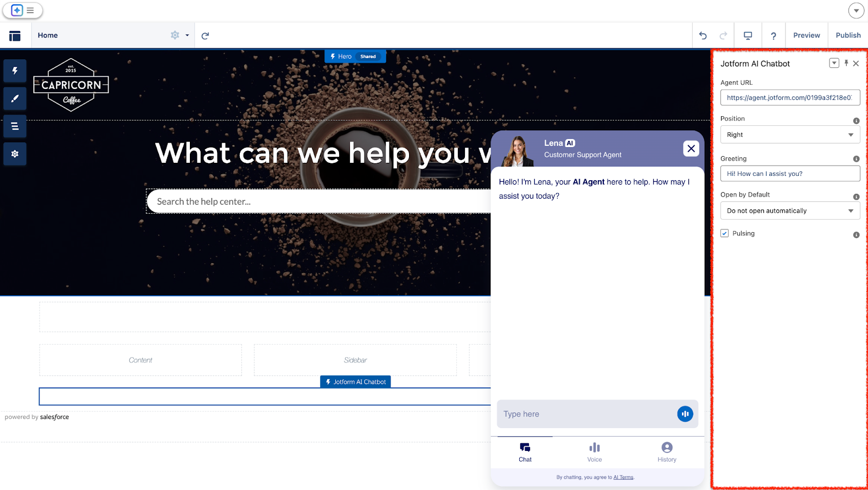The image size is (868, 490).
Task: Toggle the Chat tab in the chatbot footer
Action: (x=525, y=452)
